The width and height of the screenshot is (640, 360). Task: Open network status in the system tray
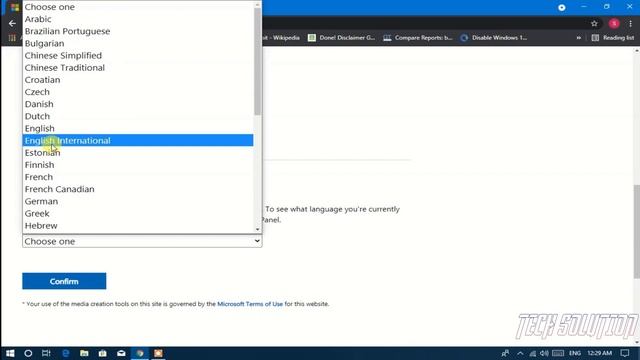(533, 353)
